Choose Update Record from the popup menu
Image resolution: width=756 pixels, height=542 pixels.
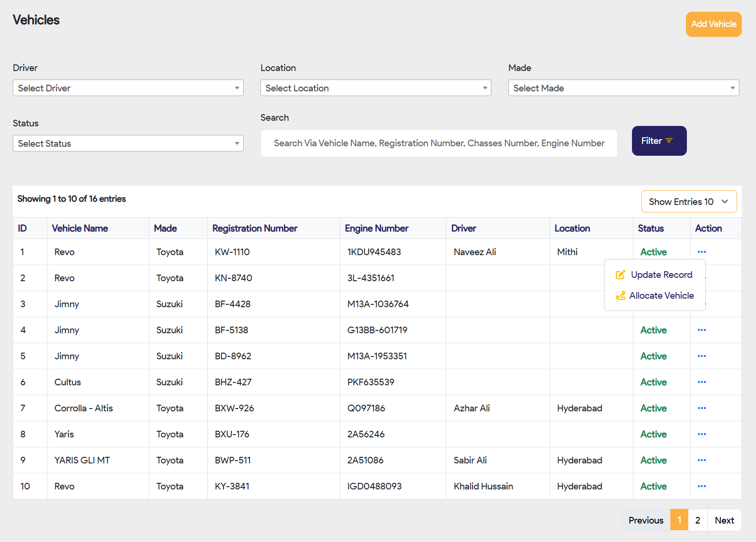[x=661, y=275]
